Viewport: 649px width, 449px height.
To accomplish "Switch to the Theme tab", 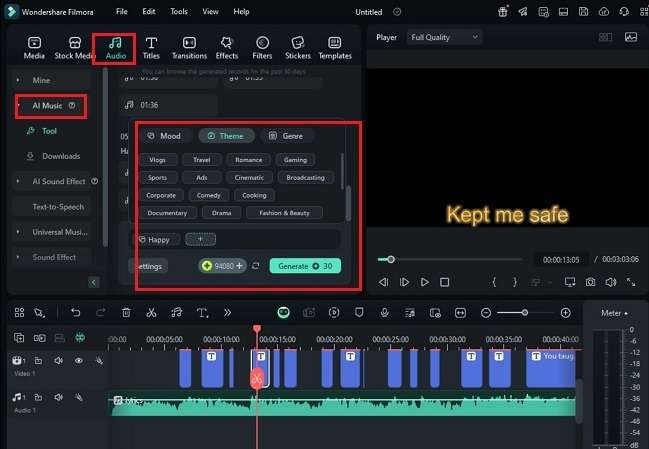I will 226,136.
